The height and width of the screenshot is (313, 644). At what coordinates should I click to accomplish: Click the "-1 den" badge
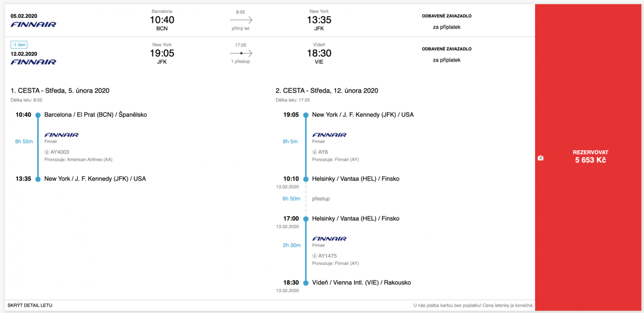point(19,44)
